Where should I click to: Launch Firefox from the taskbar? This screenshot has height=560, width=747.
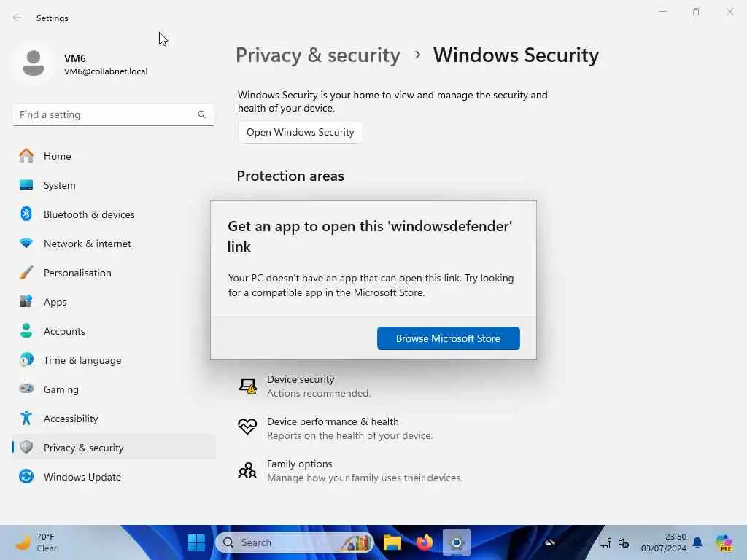[x=424, y=542]
